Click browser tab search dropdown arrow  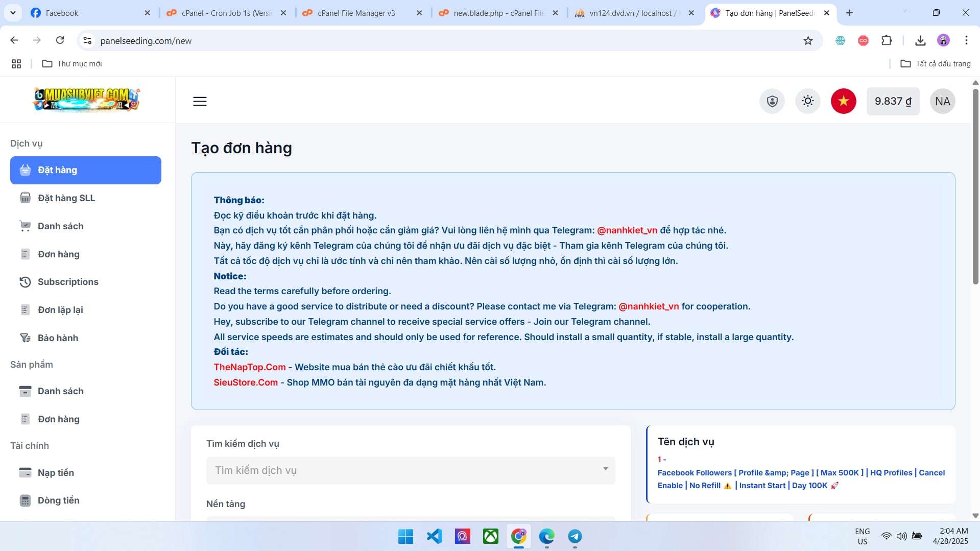point(12,13)
